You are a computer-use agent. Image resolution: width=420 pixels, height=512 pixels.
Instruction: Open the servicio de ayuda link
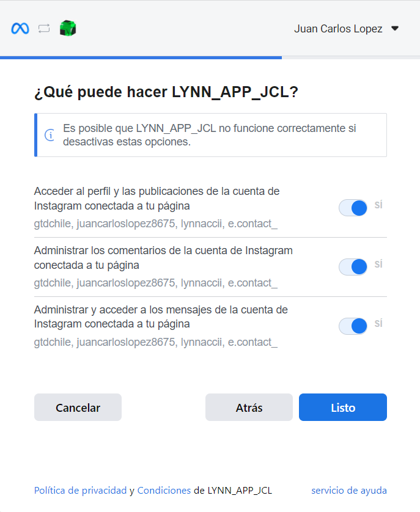(x=348, y=491)
